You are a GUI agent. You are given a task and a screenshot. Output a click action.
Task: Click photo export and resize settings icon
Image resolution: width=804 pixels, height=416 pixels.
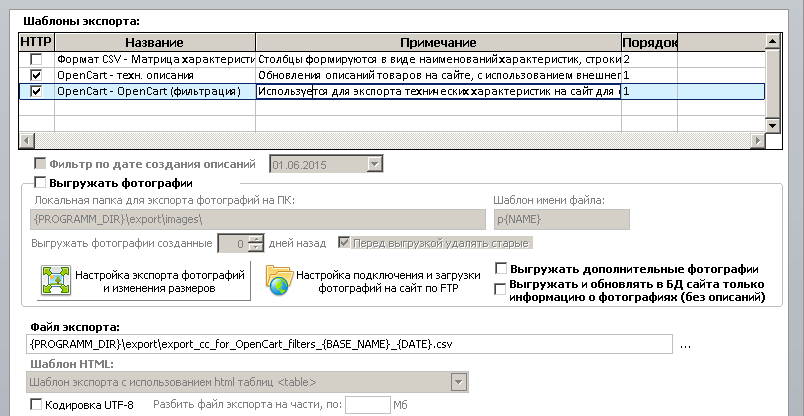[x=56, y=281]
